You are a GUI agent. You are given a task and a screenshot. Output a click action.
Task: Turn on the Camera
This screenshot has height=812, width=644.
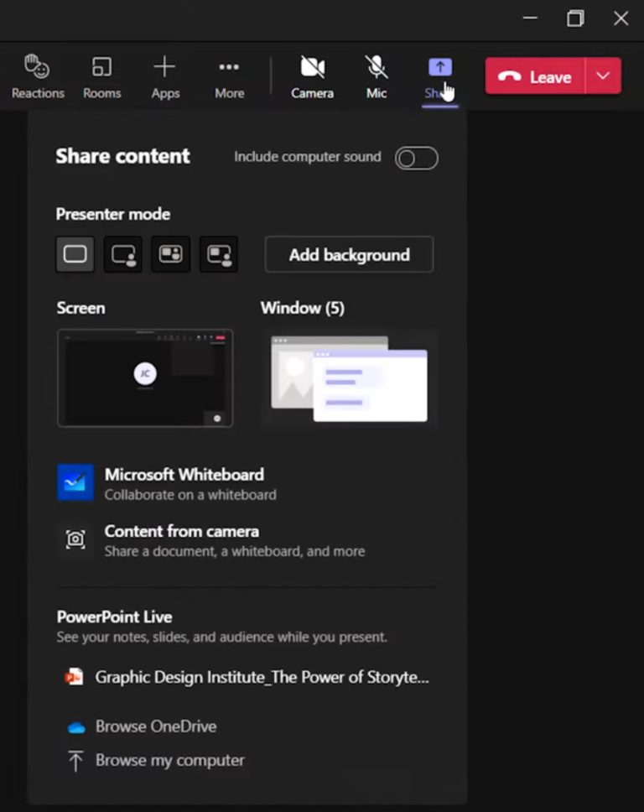[312, 74]
